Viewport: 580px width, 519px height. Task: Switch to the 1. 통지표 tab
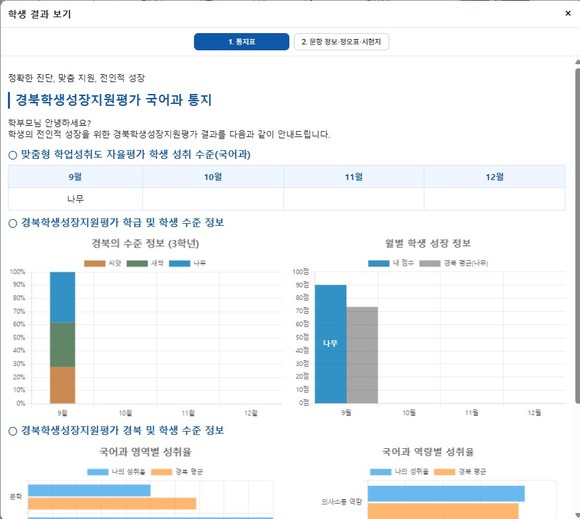pyautogui.click(x=242, y=41)
